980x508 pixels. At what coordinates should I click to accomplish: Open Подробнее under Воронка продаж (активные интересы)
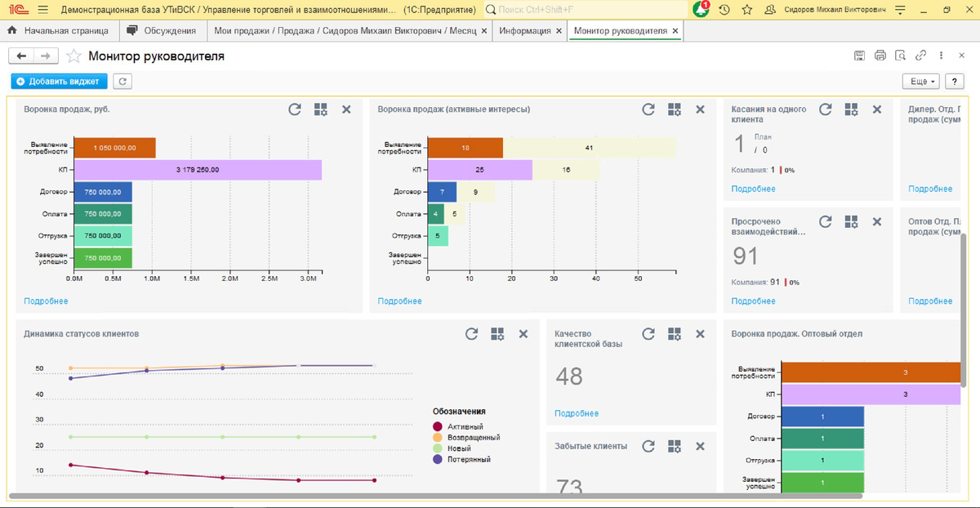coord(400,301)
